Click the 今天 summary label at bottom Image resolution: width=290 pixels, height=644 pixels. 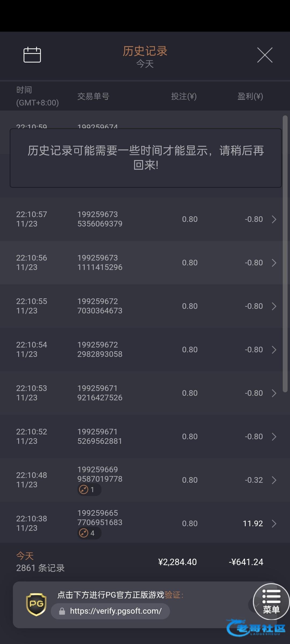25,556
